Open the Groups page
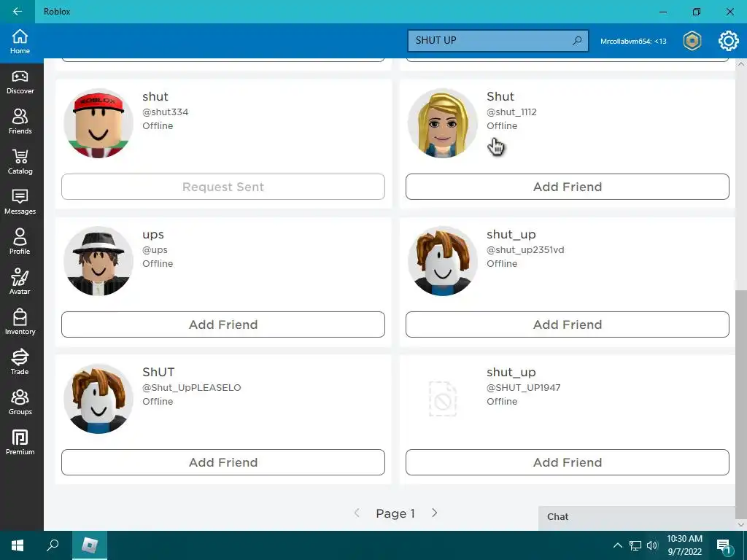 coord(20,402)
